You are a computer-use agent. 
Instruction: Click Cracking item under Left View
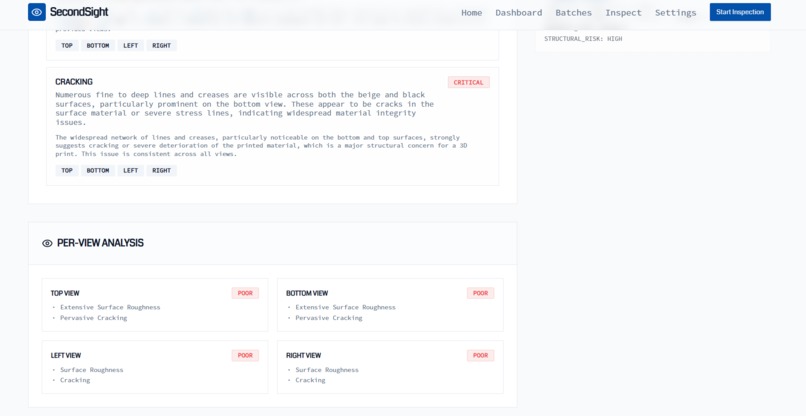pyautogui.click(x=75, y=380)
